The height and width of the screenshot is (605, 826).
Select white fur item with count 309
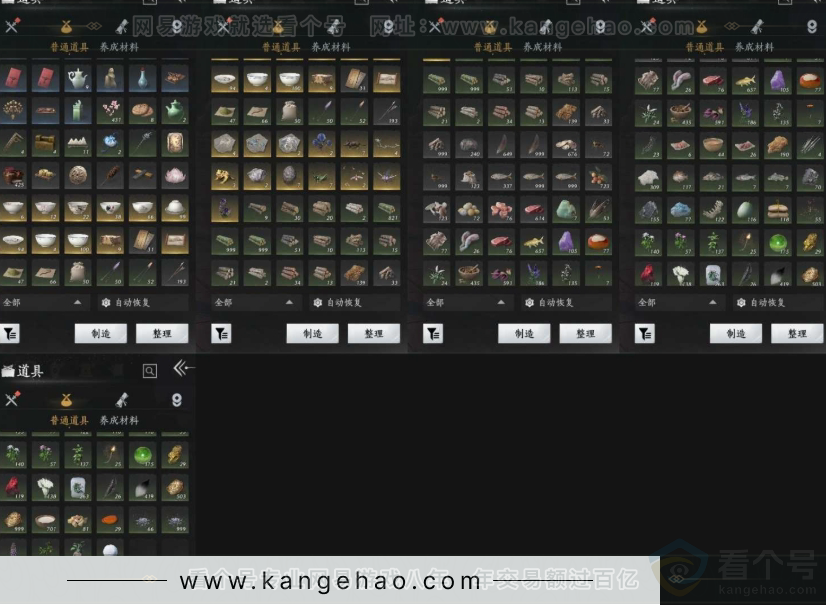[x=648, y=177]
